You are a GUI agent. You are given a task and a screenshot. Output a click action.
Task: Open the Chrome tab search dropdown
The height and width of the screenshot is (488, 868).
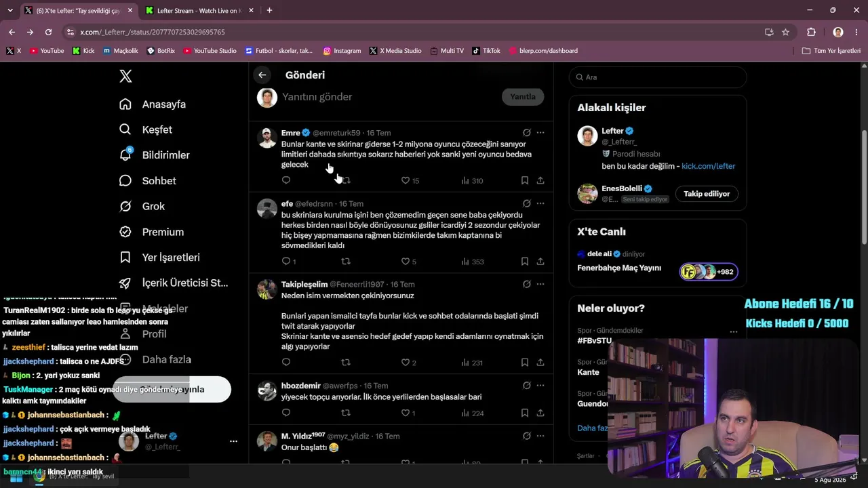pos(11,10)
